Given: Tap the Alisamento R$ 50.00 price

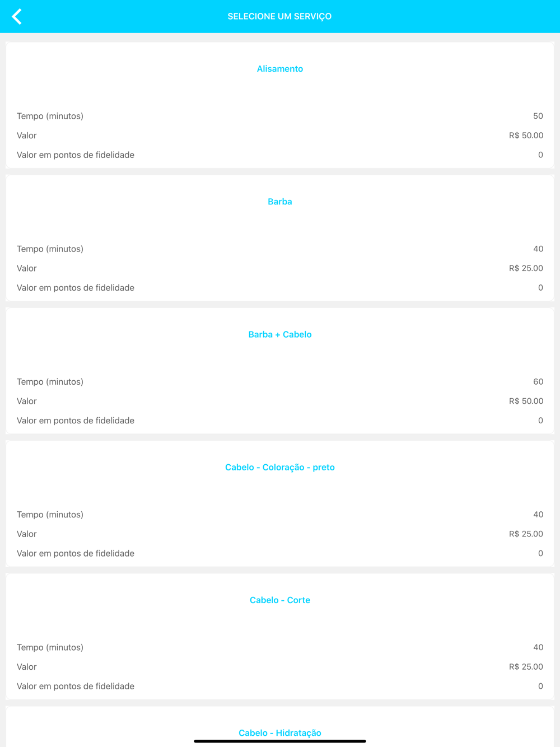Looking at the screenshot, I should click(x=526, y=136).
